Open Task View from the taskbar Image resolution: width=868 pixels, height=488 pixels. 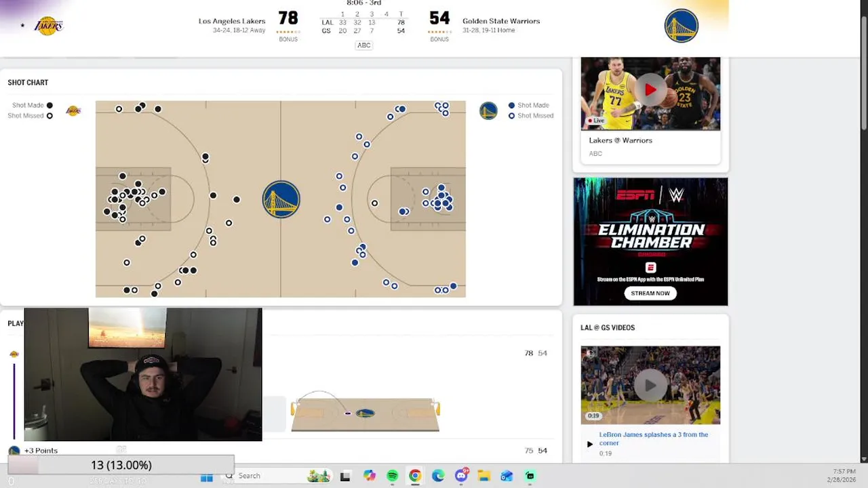(345, 476)
